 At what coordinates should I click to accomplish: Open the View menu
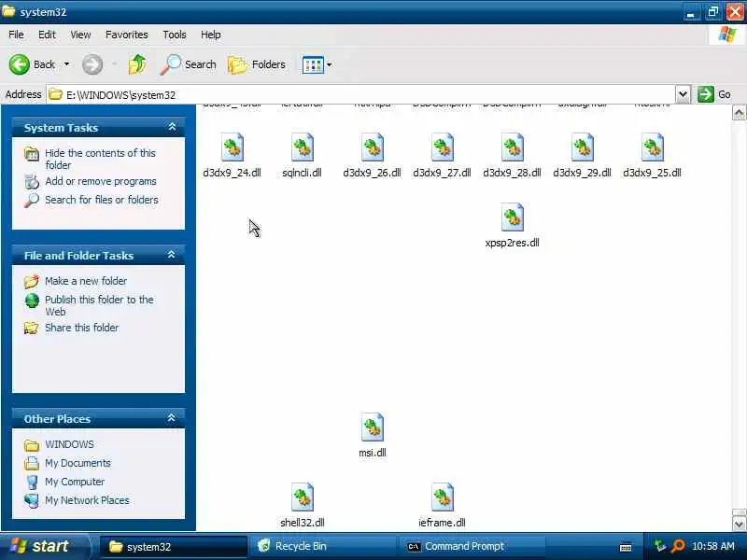pyautogui.click(x=80, y=35)
